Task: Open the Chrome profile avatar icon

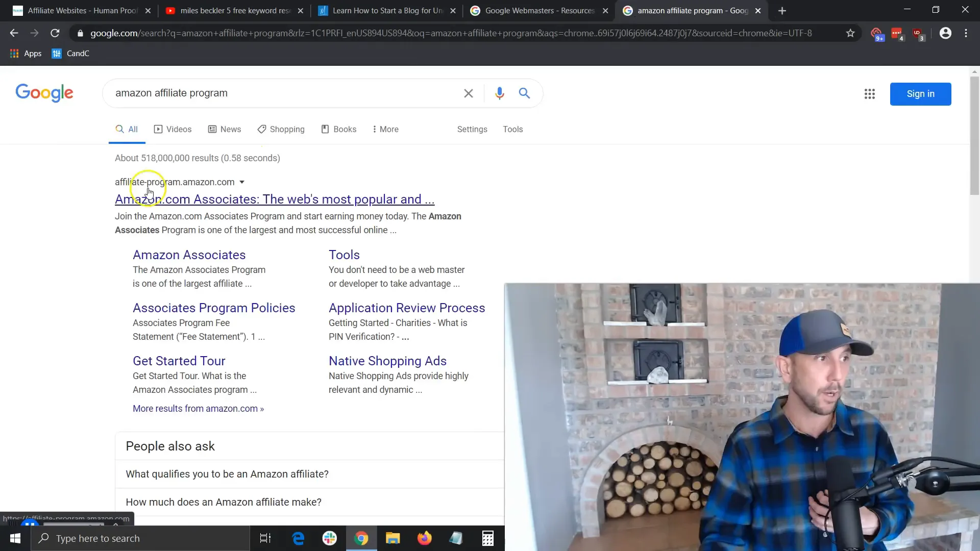Action: pyautogui.click(x=945, y=33)
